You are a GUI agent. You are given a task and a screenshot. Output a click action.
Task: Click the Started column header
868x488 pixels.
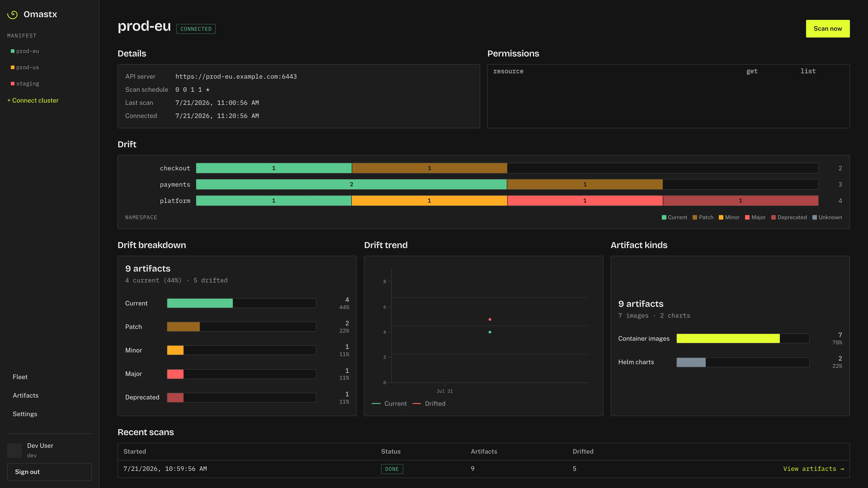tap(135, 451)
